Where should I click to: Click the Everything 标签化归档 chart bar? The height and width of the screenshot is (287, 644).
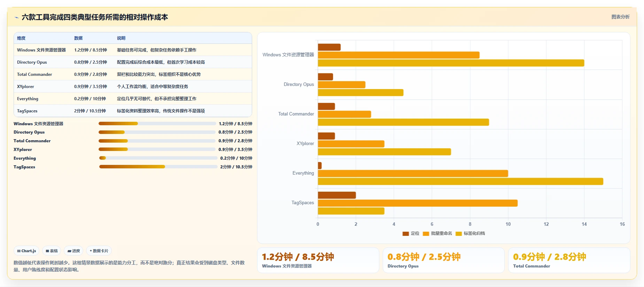click(460, 181)
